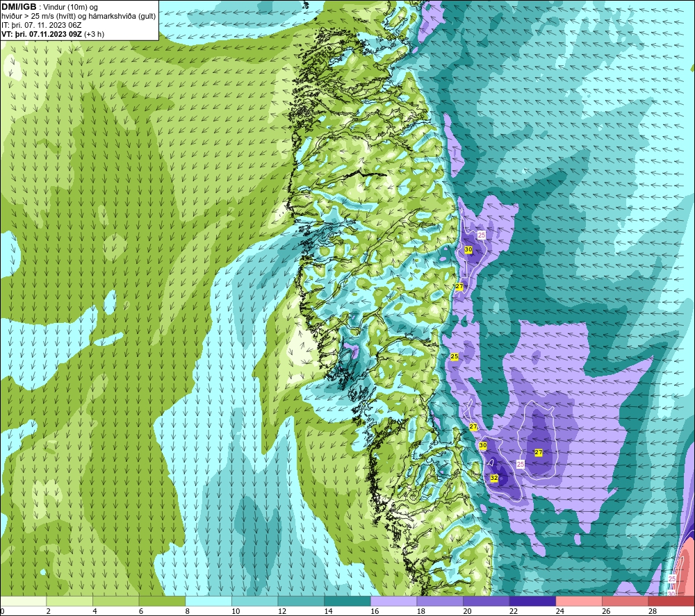Viewport: 695px width, 616px height.
Task: Click the light pink 24–26 m/s color swatch
Action: [579, 601]
